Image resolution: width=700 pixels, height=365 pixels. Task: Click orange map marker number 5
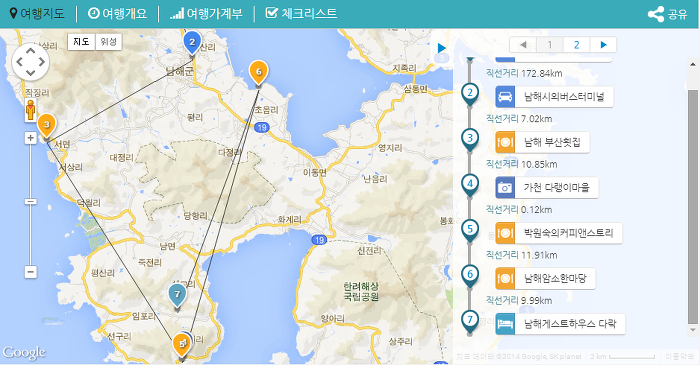pos(181,345)
